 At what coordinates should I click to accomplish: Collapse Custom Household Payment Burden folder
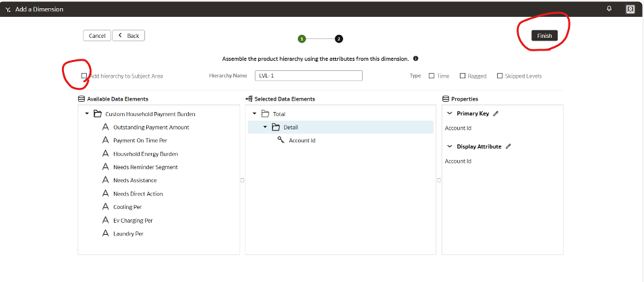87,114
